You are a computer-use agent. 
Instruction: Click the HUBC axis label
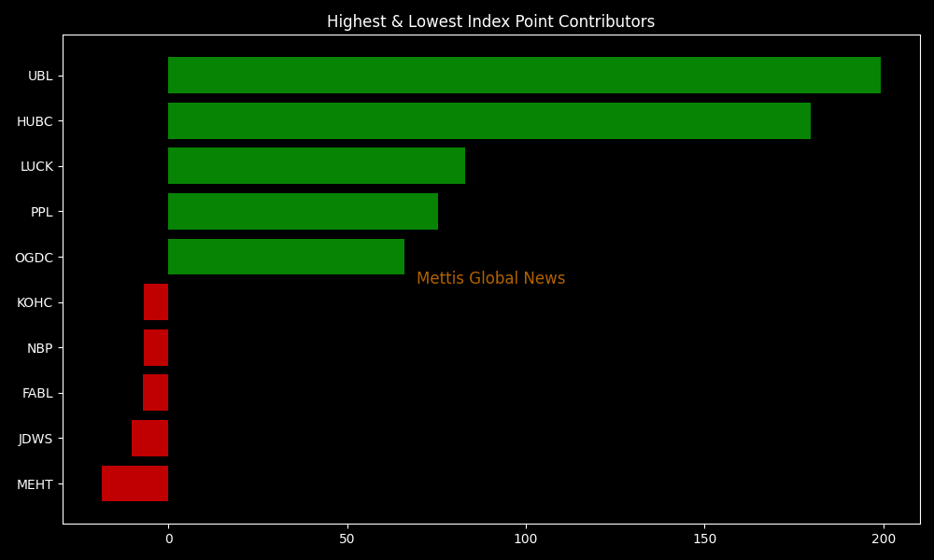tap(35, 121)
